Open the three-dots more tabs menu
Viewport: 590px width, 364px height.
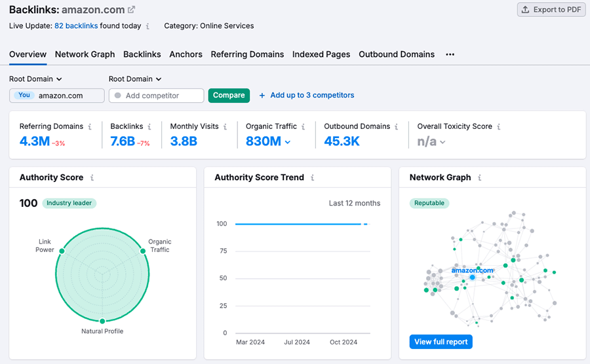click(450, 54)
